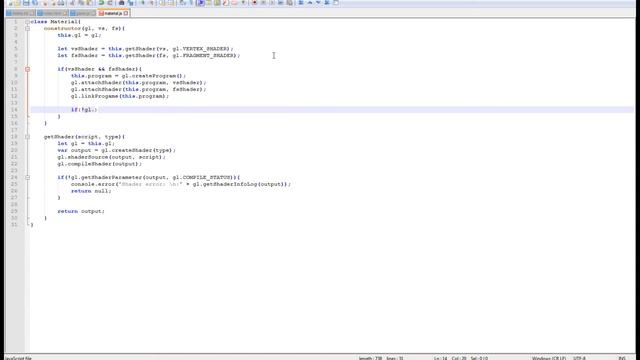Click the Zoom Out toolbar icon
This screenshot has width=640, height=360.
[151, 3]
